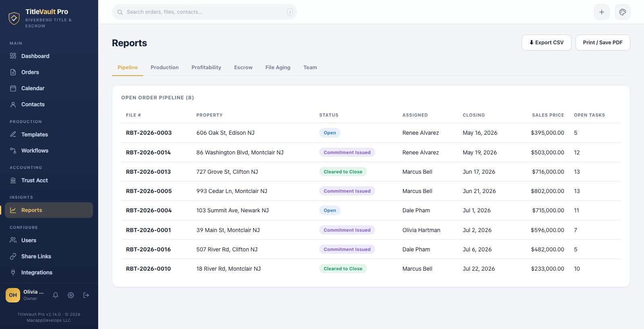
Task: Go to Dashboard in sidebar
Action: [49, 56]
